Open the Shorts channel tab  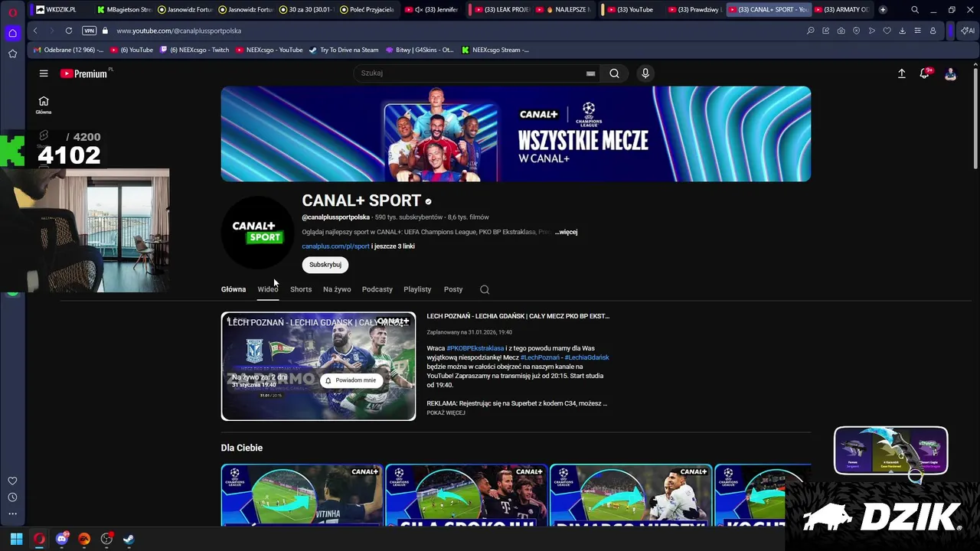pyautogui.click(x=301, y=289)
